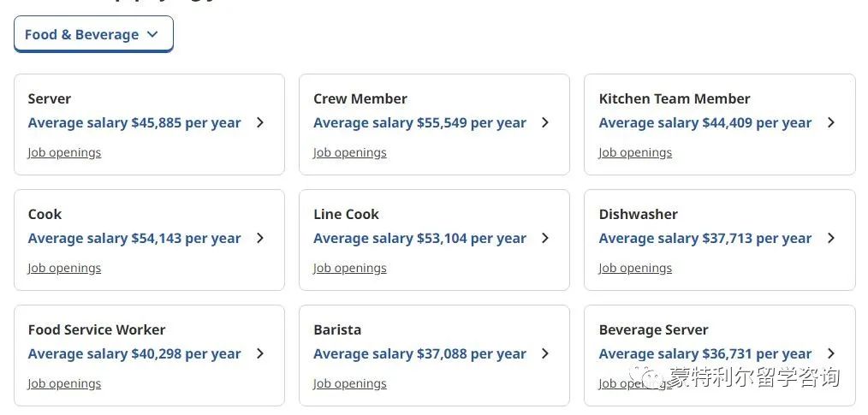Image resolution: width=868 pixels, height=415 pixels.
Task: Click the arrow next to Server salary
Action: [x=260, y=123]
